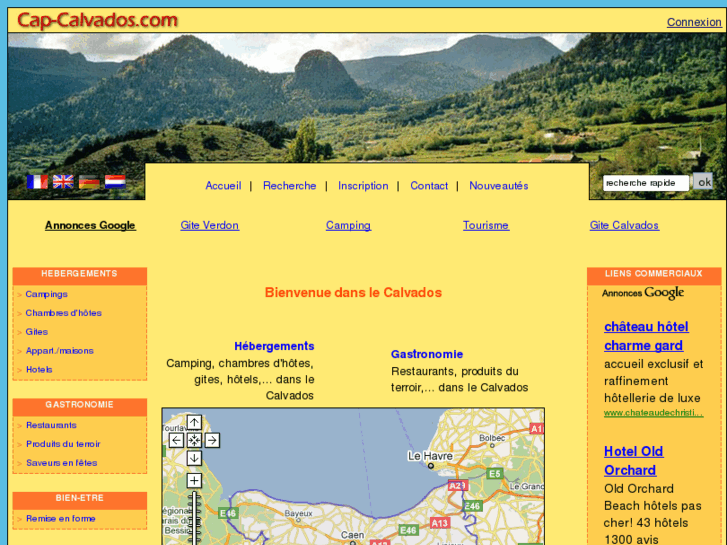Open the Tourisme ad link
Image resolution: width=727 pixels, height=545 pixels.
click(486, 225)
